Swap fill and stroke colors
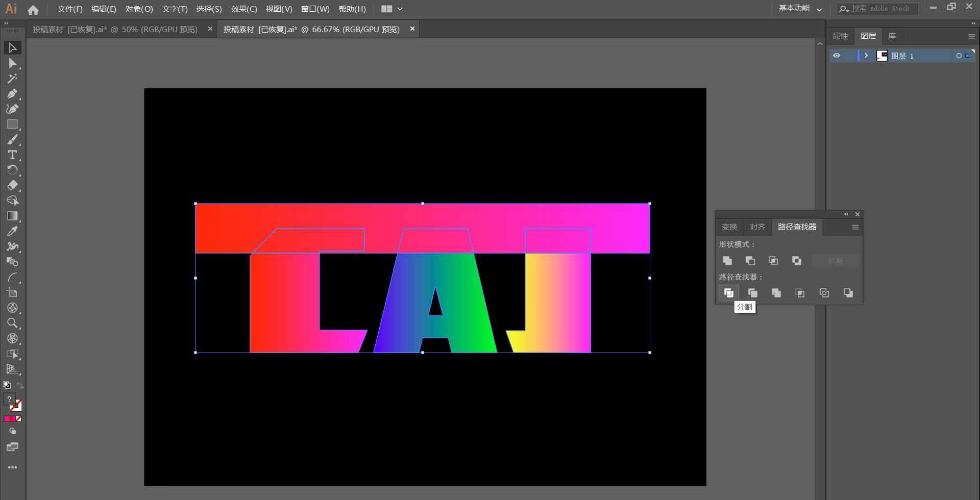The height and width of the screenshot is (500, 980). [x=20, y=385]
